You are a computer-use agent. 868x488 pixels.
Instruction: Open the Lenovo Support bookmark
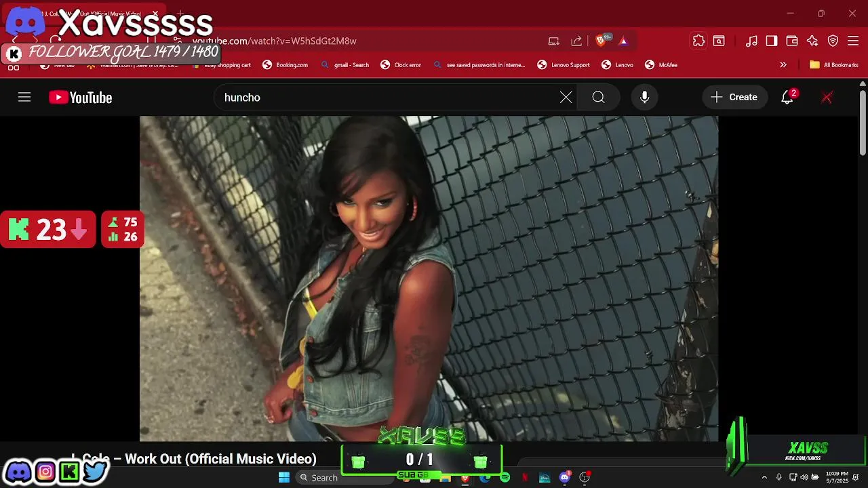564,65
